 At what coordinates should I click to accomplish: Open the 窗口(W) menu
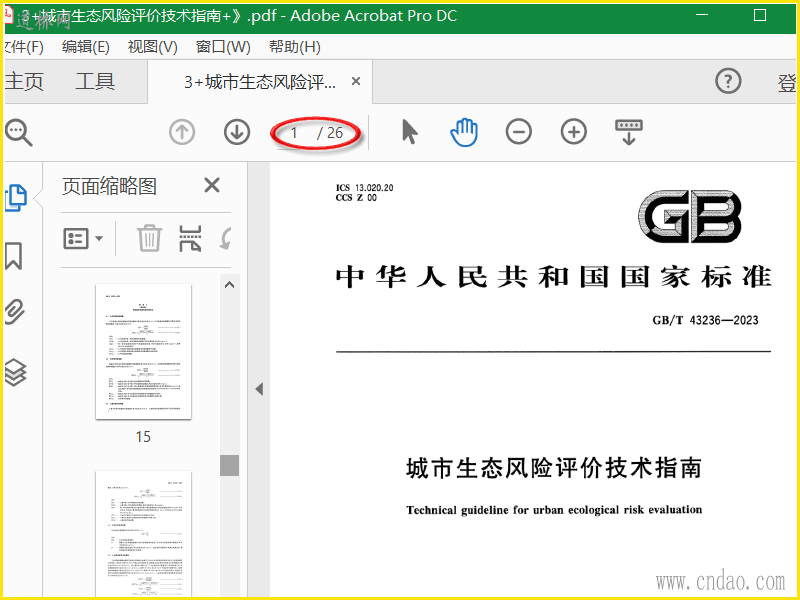tap(223, 47)
